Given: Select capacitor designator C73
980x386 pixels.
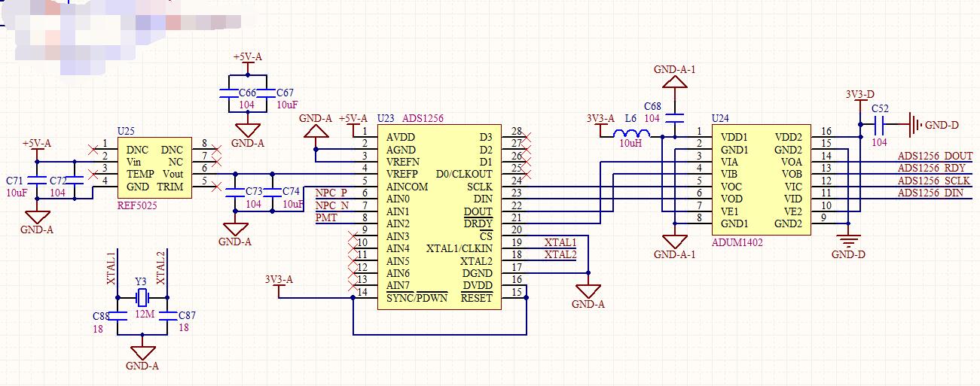Looking at the screenshot, I should point(255,192).
